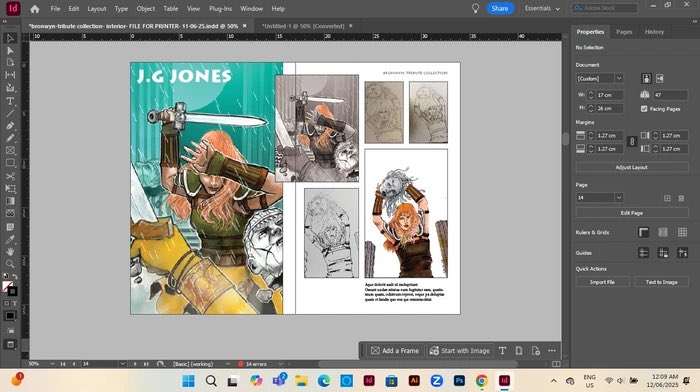Select the Line tool
Screen dimensions: 700x392
coord(10,113)
